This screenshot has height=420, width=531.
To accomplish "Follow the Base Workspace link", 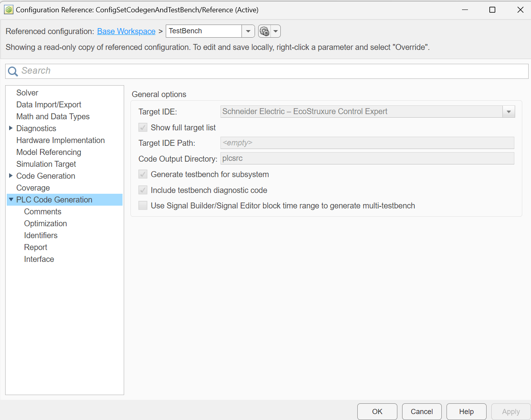I will (126, 31).
